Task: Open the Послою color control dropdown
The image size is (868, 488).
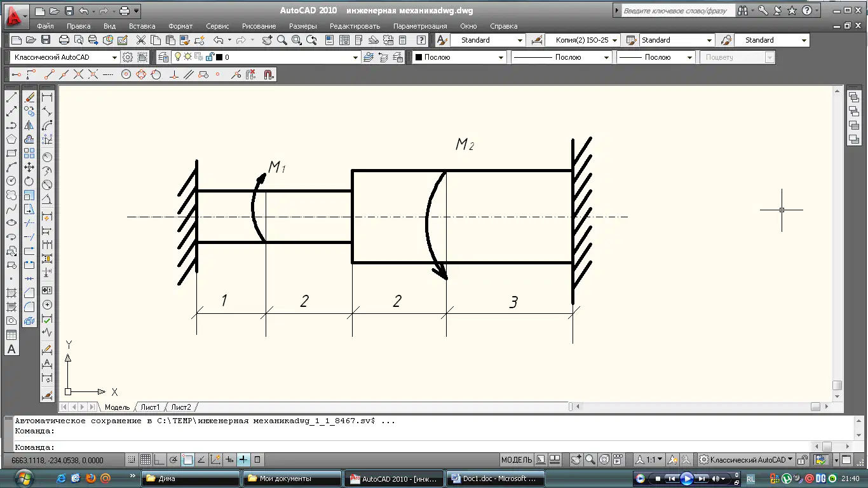Action: [459, 57]
